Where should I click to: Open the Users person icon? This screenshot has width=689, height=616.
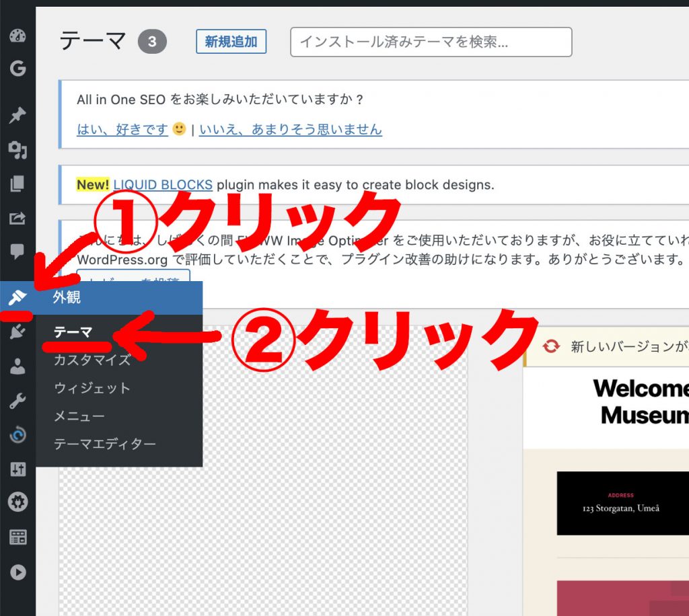[17, 367]
